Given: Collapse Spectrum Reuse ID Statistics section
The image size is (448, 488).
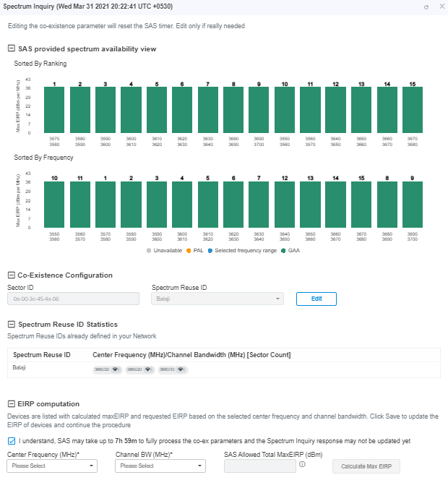Looking at the screenshot, I should [x=11, y=325].
